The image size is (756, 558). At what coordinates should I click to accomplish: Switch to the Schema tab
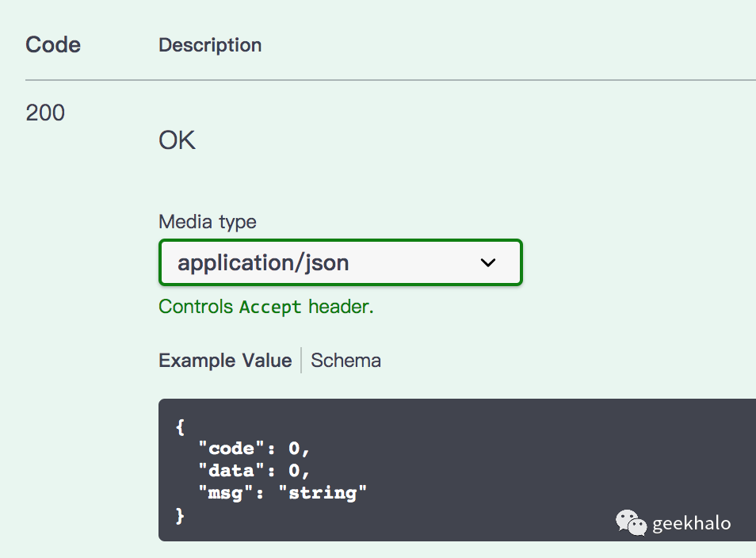[346, 361]
